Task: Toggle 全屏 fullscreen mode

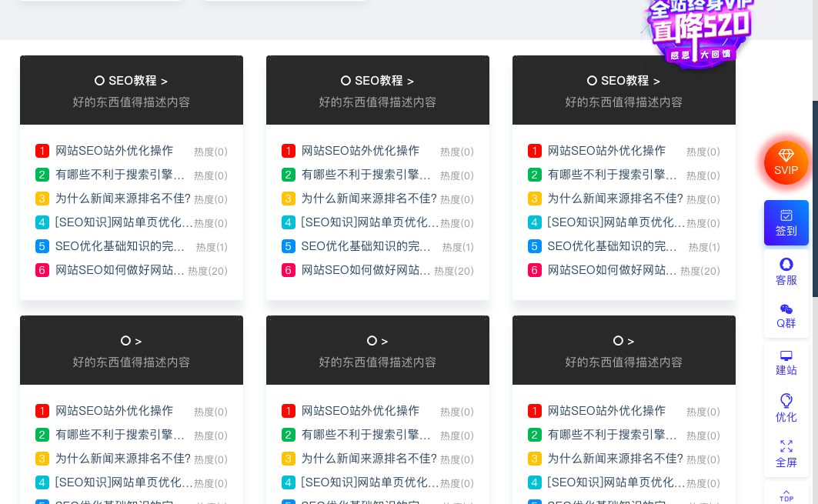Action: 786,453
